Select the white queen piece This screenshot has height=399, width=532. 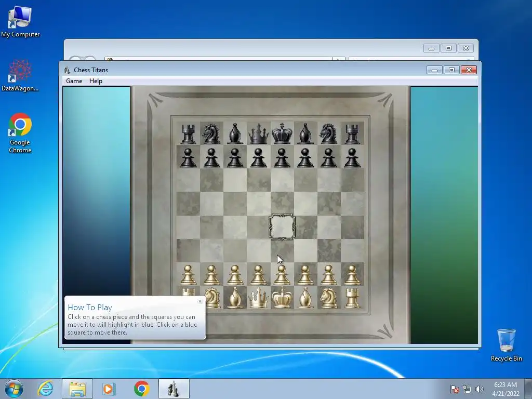[x=259, y=298]
